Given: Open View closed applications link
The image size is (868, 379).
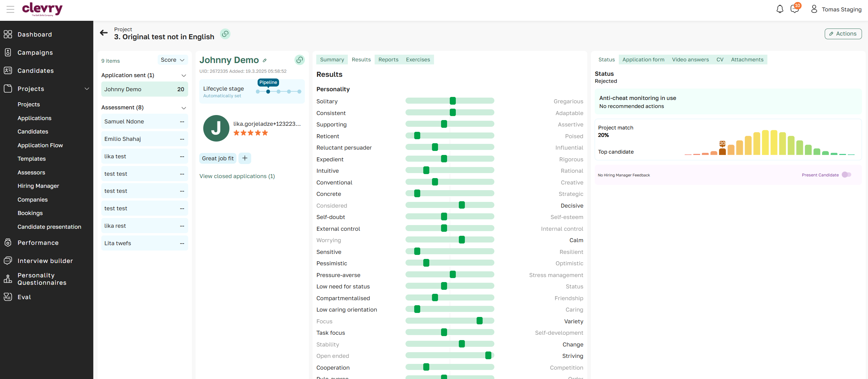Looking at the screenshot, I should click(x=237, y=176).
